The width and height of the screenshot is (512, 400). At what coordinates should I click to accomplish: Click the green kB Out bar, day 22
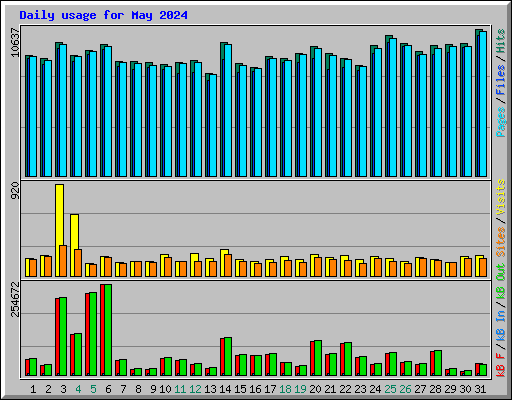348,359
